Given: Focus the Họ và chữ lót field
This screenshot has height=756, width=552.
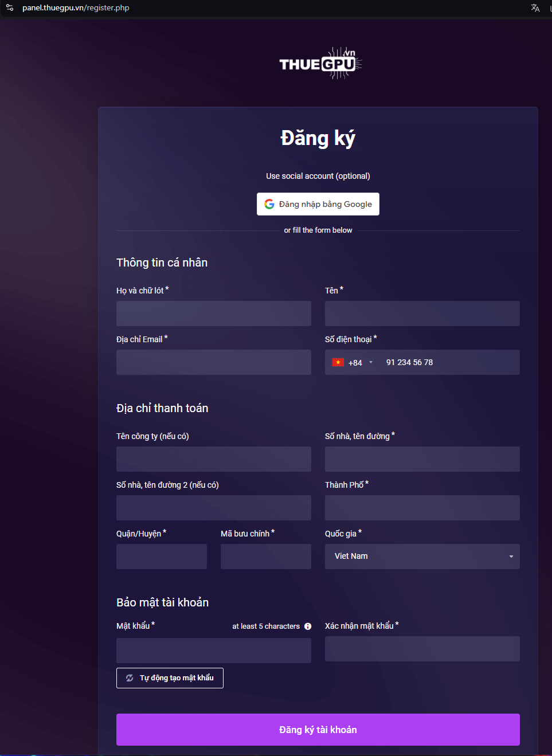Looking at the screenshot, I should (213, 314).
